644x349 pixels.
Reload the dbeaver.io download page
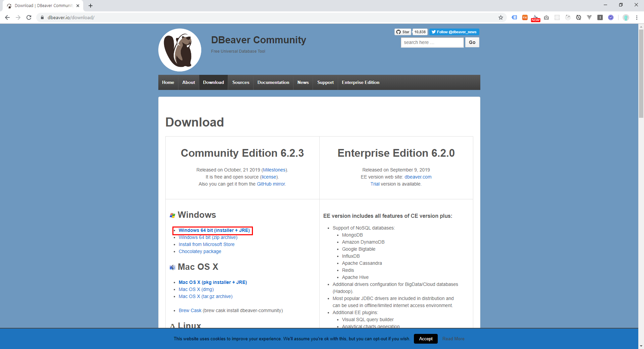click(29, 17)
